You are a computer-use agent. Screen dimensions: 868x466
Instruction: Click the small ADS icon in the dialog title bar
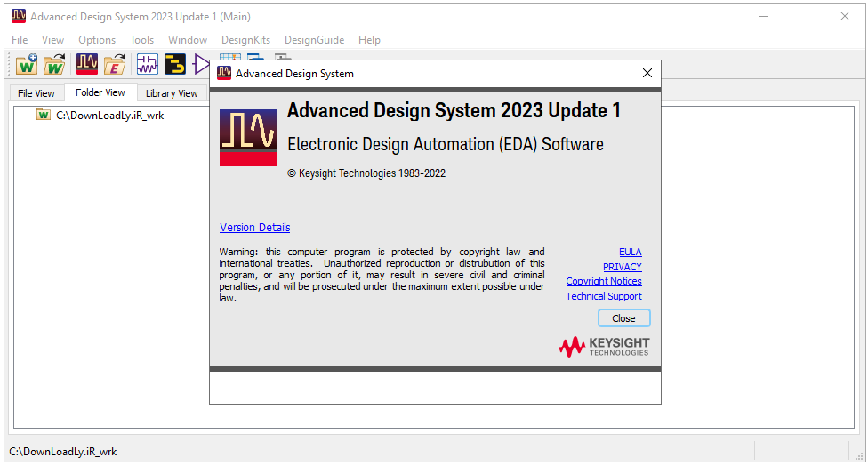[223, 73]
